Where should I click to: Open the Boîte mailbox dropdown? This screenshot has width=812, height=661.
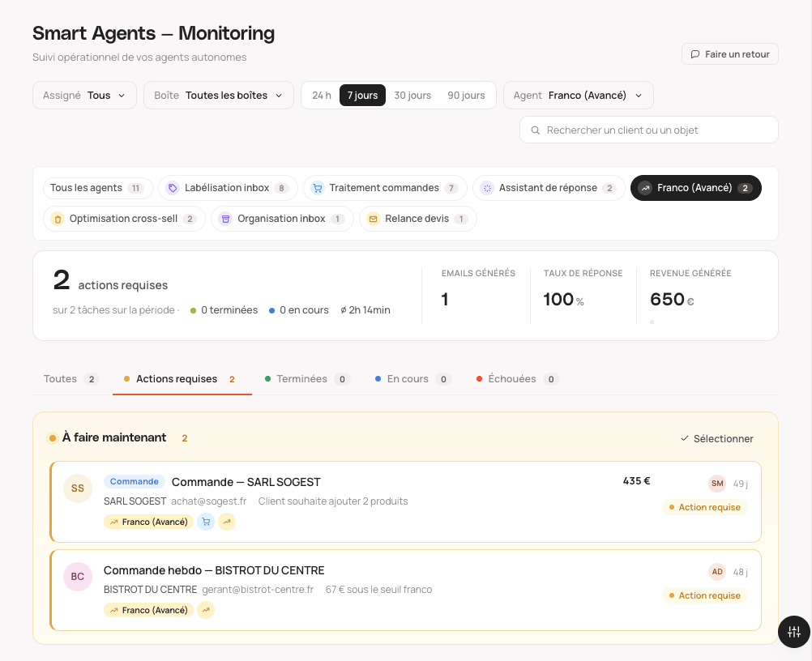click(219, 96)
